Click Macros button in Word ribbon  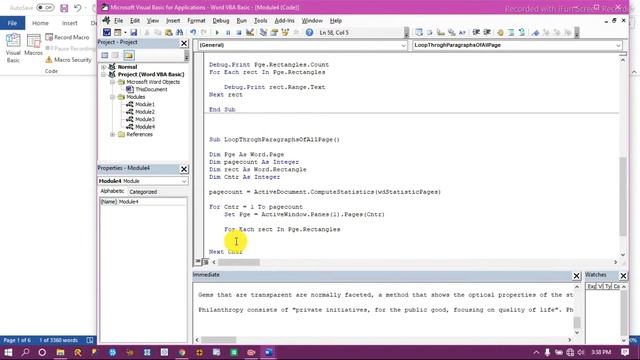coord(33,45)
